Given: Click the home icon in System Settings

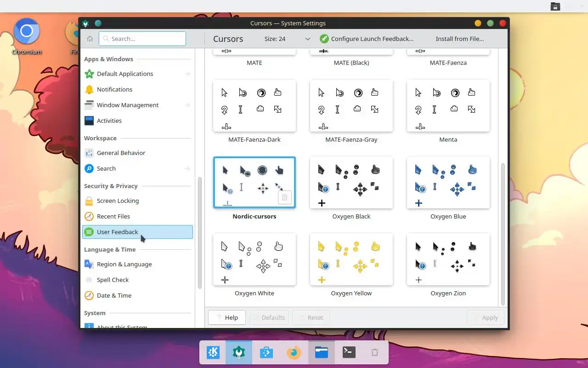Looking at the screenshot, I should click(x=90, y=39).
